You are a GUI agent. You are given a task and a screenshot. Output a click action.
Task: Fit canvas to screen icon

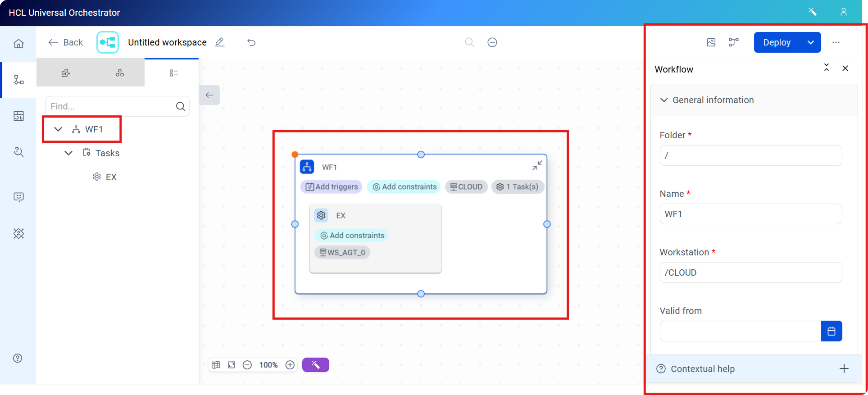point(232,365)
